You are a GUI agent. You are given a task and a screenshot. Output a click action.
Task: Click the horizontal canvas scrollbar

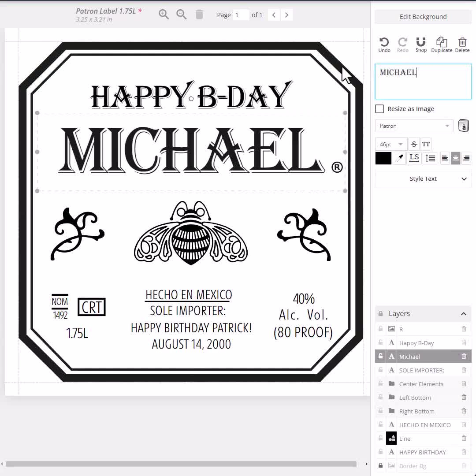point(181,464)
